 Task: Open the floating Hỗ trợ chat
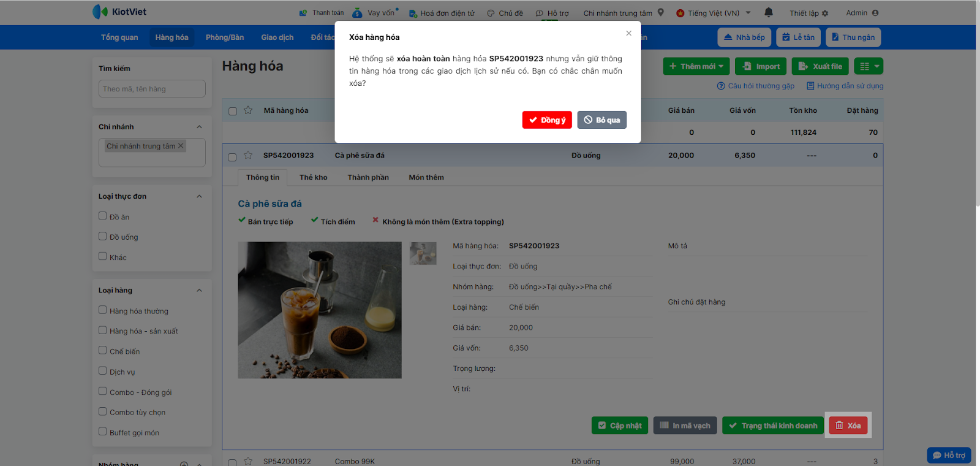click(x=949, y=455)
